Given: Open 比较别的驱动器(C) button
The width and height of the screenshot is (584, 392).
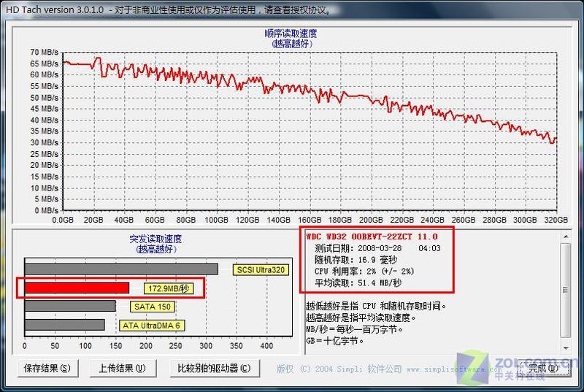Looking at the screenshot, I should 214,369.
